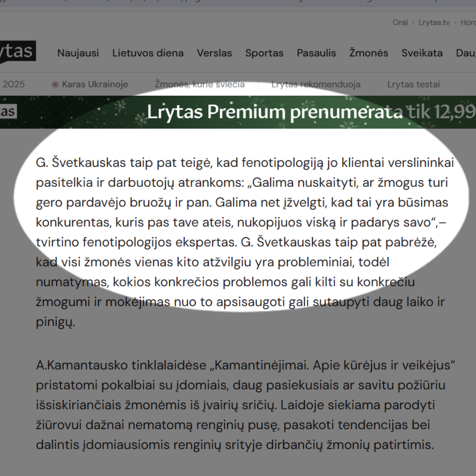Open the Naujausi section
The height and width of the screenshot is (476, 476).
tap(78, 53)
